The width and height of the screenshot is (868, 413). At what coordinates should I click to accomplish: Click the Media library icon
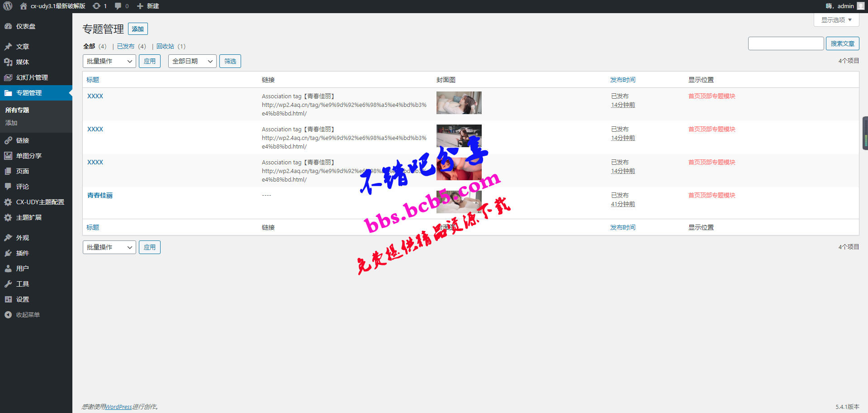coord(8,62)
